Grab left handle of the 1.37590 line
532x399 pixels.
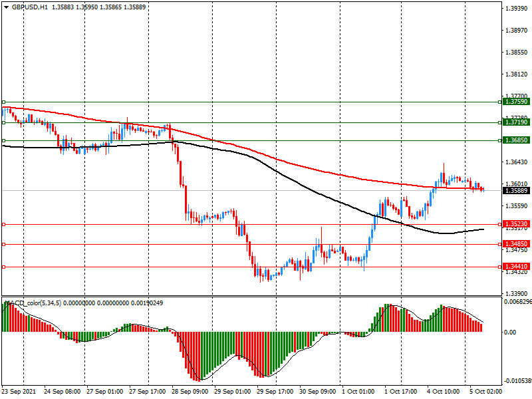point(4,102)
